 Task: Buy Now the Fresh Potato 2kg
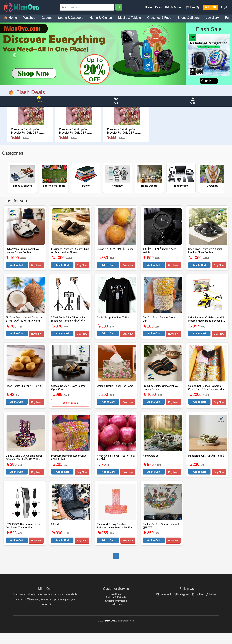click(36, 402)
